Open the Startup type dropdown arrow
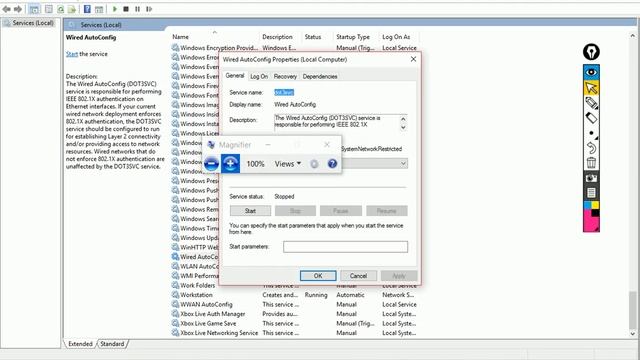The width and height of the screenshot is (640, 360). click(403, 164)
